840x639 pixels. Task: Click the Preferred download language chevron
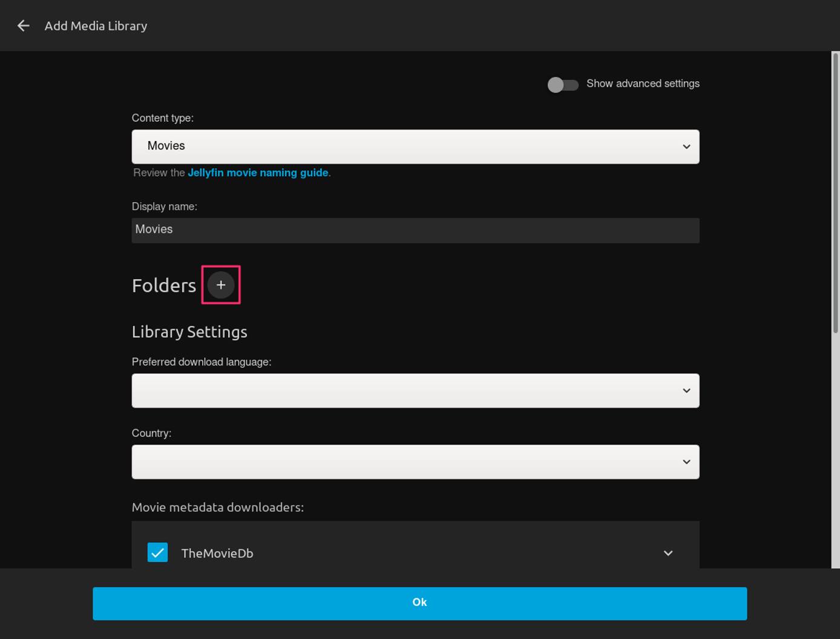686,390
